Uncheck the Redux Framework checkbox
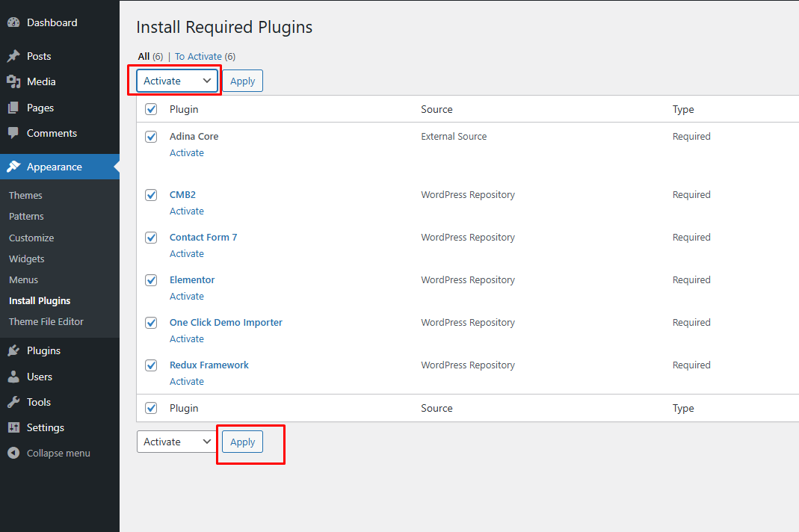This screenshot has width=799, height=532. [x=151, y=365]
